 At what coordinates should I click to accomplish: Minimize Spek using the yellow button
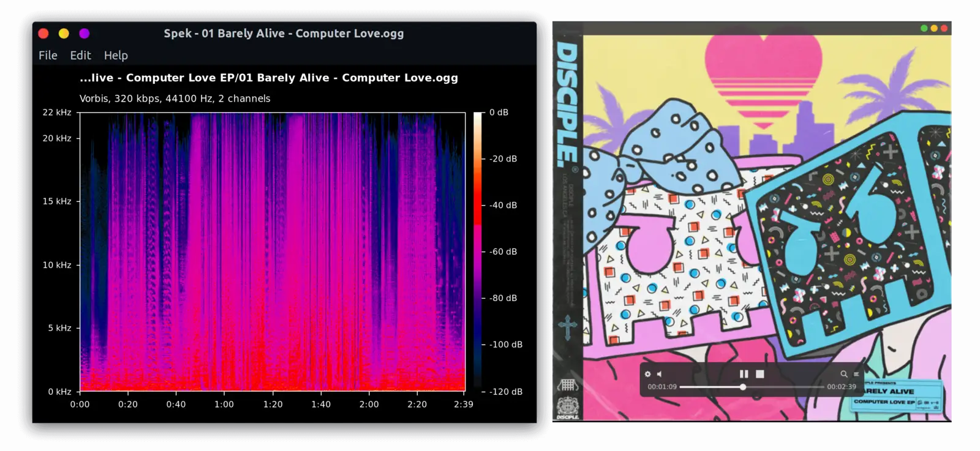[x=64, y=33]
